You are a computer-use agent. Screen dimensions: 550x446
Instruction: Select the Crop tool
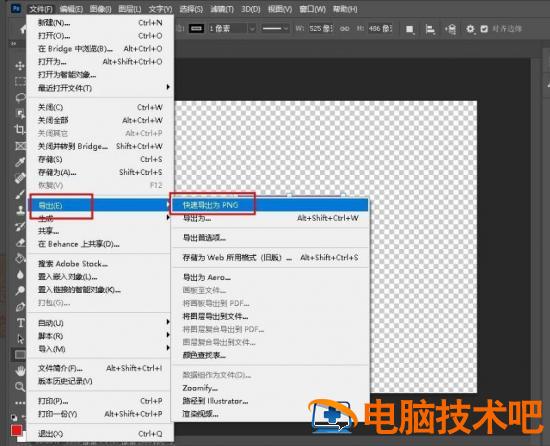tap(20, 129)
